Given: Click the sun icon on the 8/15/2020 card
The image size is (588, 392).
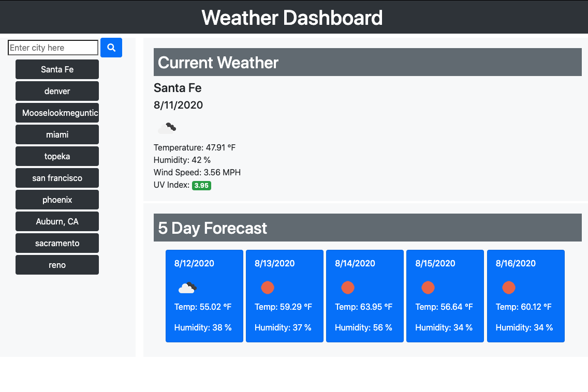Looking at the screenshot, I should pos(428,288).
